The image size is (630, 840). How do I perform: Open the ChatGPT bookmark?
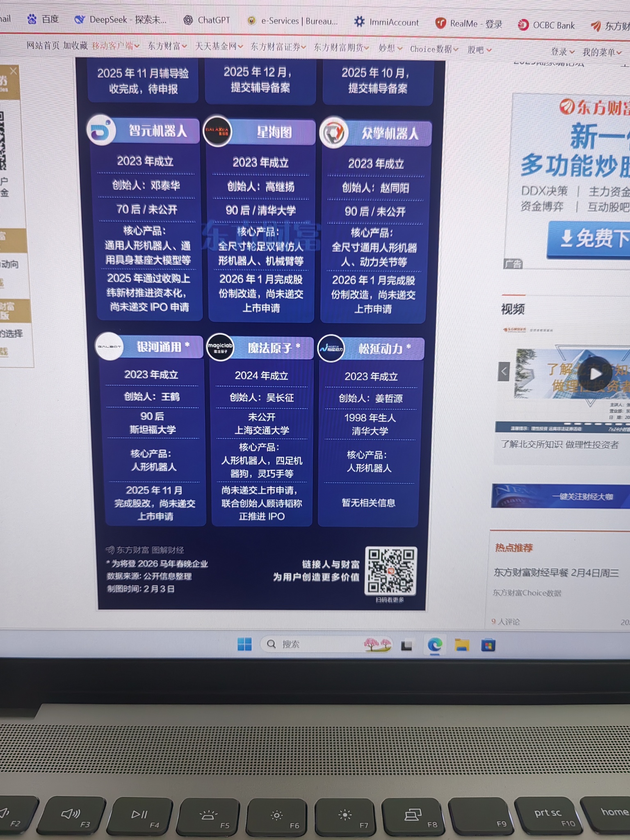coord(207,20)
